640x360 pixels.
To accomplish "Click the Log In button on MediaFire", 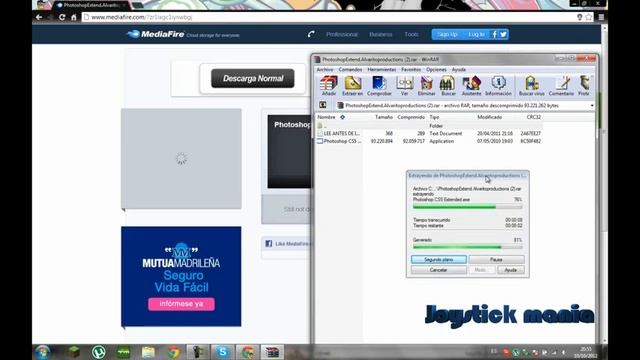I will point(476,34).
